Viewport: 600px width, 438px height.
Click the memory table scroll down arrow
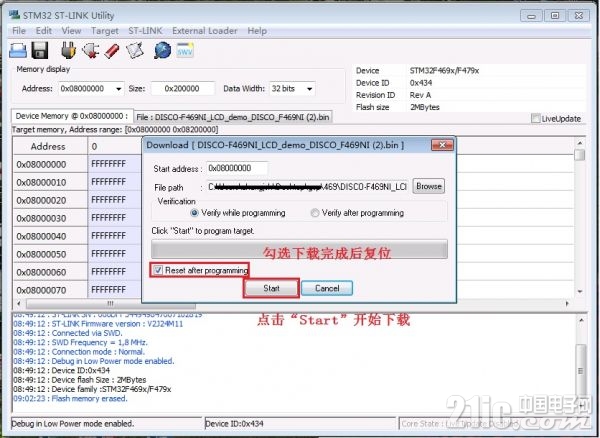pyautogui.click(x=580, y=291)
